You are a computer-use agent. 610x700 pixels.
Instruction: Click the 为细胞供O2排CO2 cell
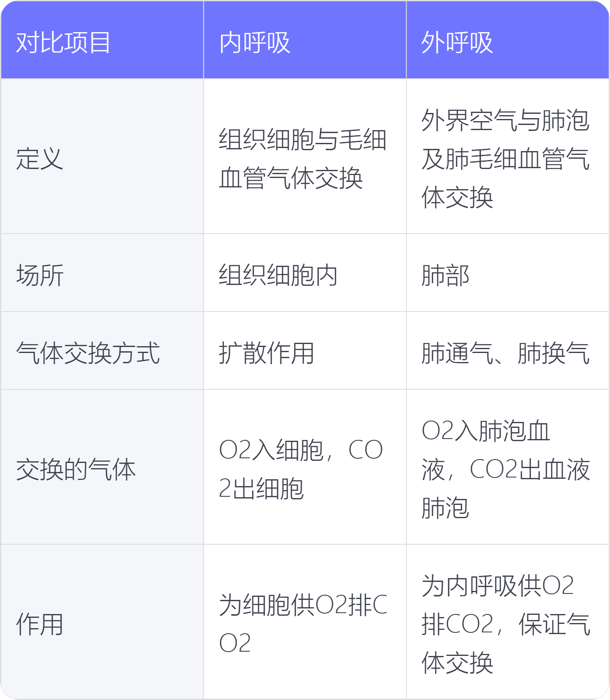tap(303, 624)
